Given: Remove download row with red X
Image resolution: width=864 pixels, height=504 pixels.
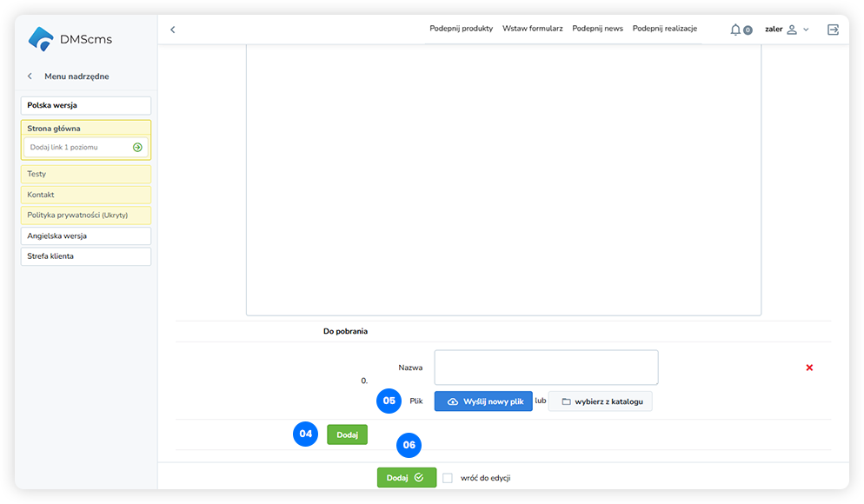Looking at the screenshot, I should click(809, 368).
